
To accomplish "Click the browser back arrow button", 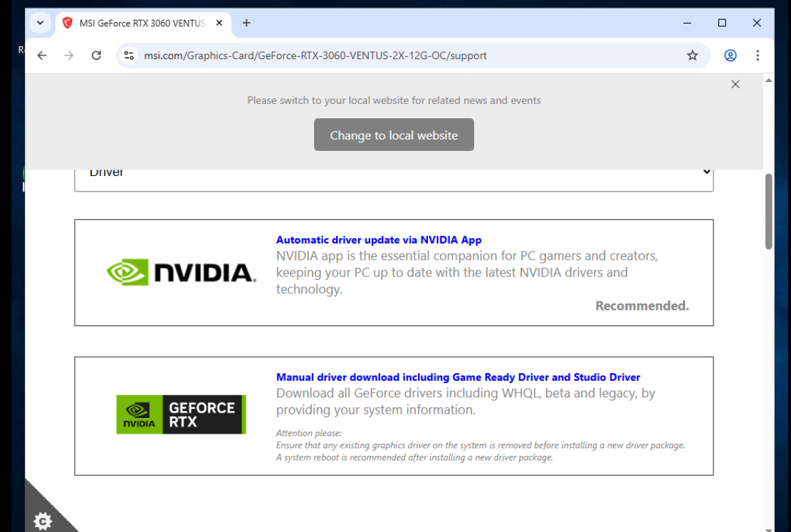I will tap(42, 56).
